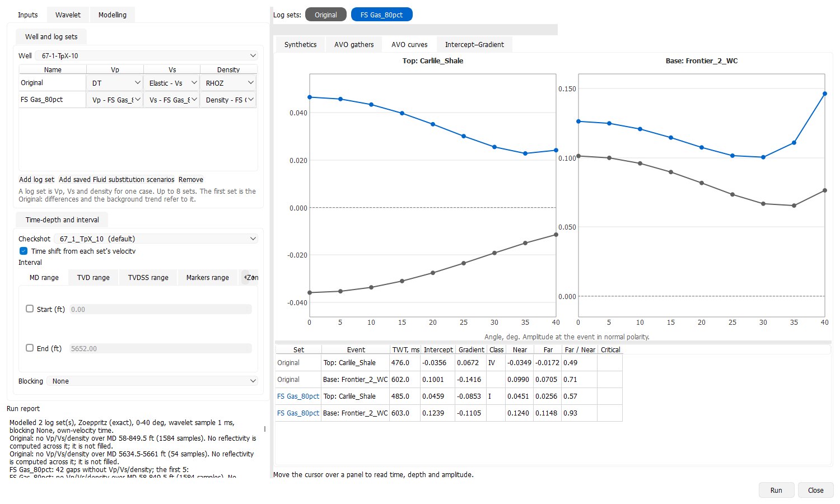
Task: Click the TWT, ms column header
Action: pyautogui.click(x=405, y=349)
